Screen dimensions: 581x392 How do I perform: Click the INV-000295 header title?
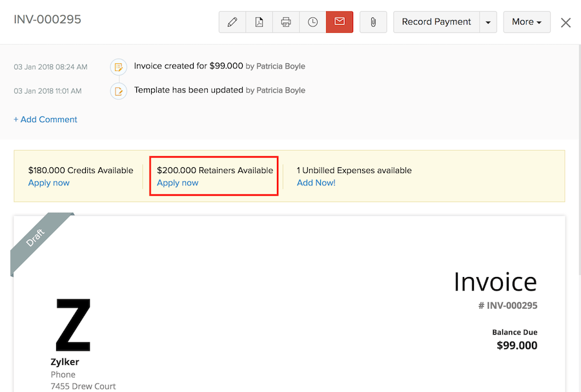(x=48, y=19)
